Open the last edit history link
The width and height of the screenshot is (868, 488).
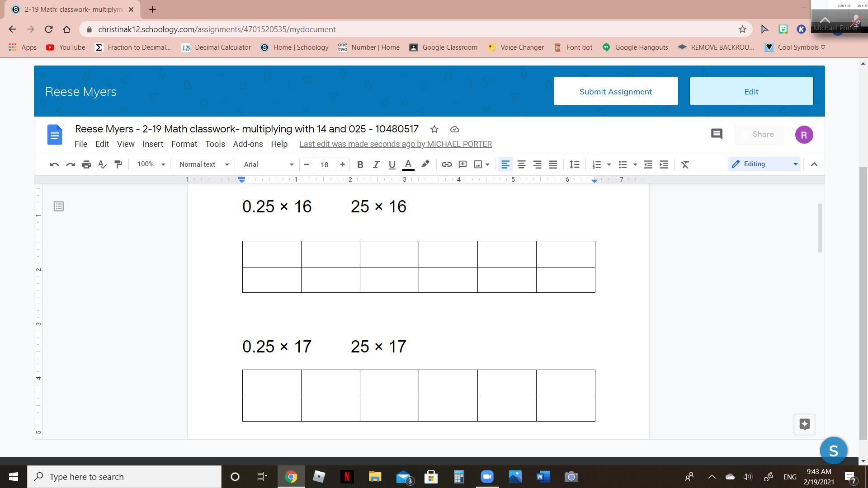pyautogui.click(x=395, y=144)
